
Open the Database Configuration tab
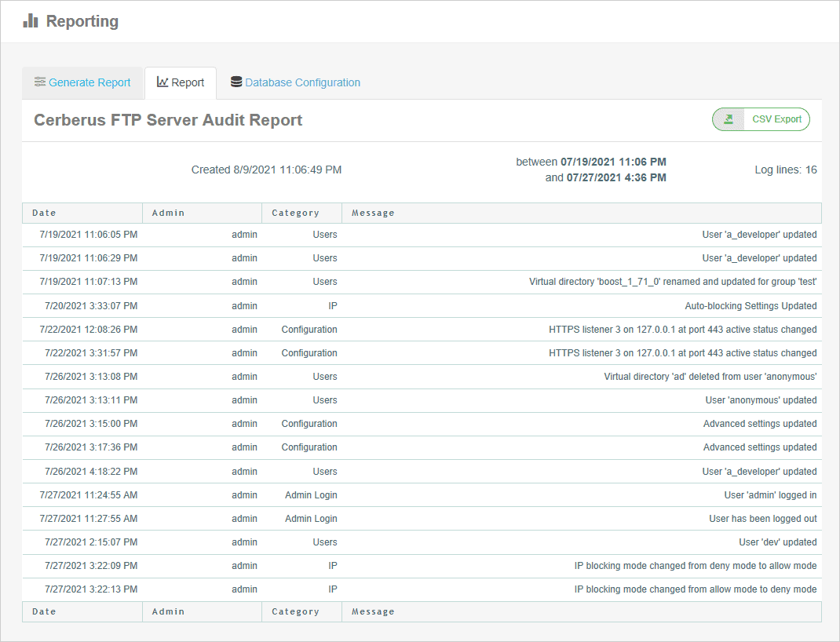(x=302, y=82)
